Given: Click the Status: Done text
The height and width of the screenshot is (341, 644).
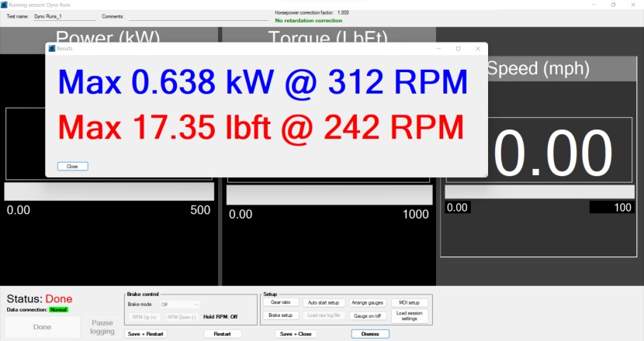Looking at the screenshot, I should pyautogui.click(x=40, y=298).
